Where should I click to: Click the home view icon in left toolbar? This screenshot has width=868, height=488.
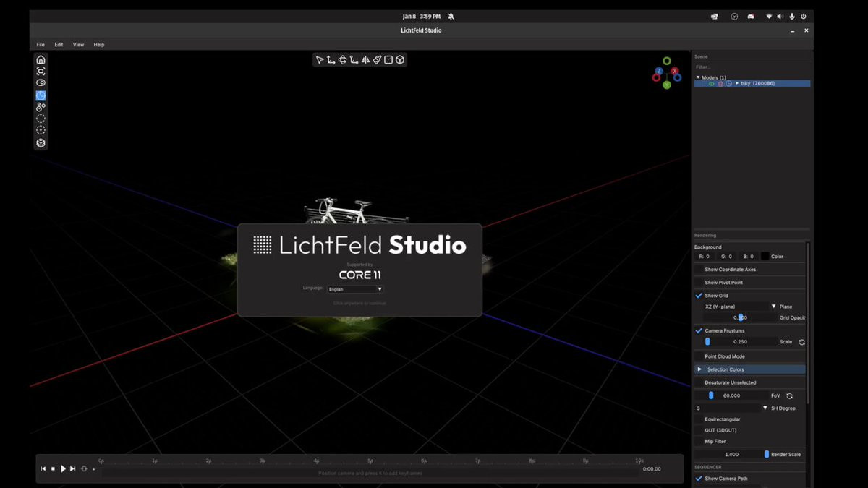click(41, 59)
